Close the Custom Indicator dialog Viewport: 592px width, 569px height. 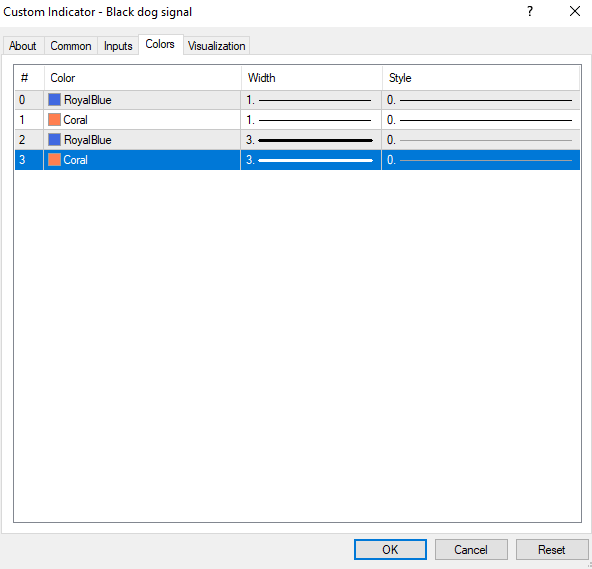[575, 11]
